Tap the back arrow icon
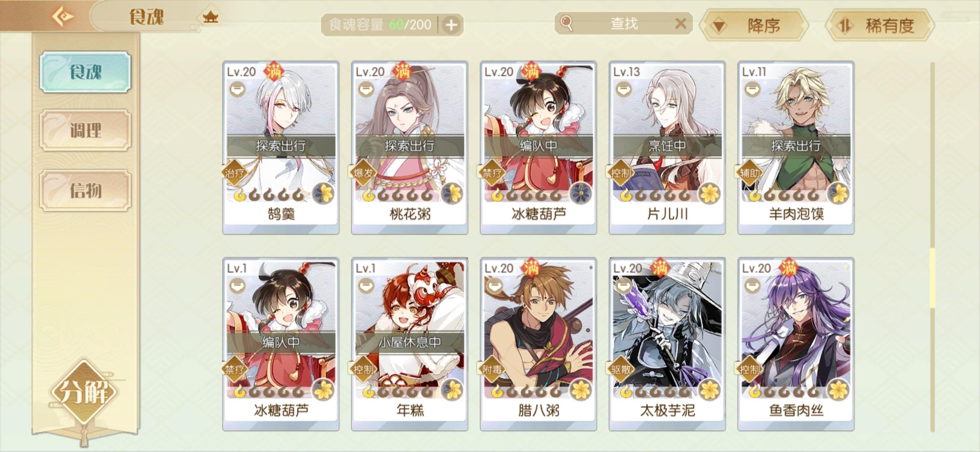 click(x=63, y=17)
